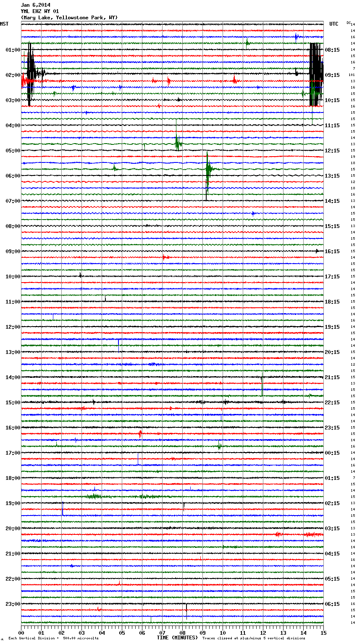The image size is (357, 644).
Task: Click the '18:15' UTC time label
Action: [x=332, y=302]
